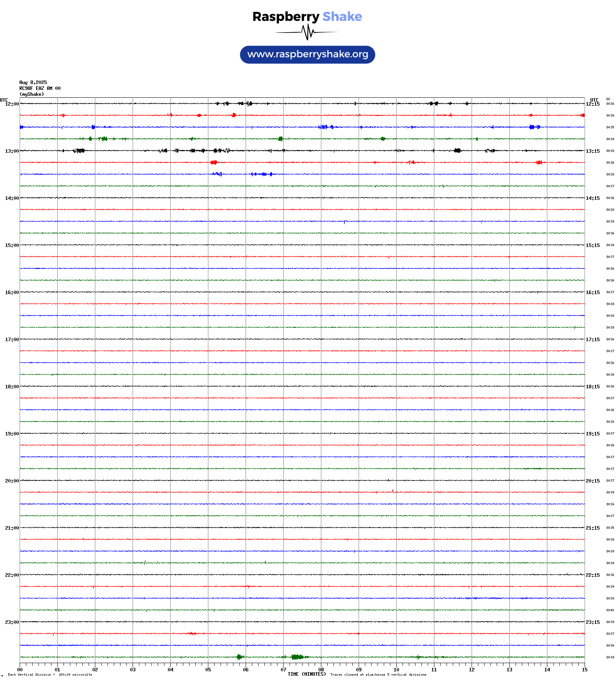Click the 18:00 hour label
This screenshot has height=680, width=616.
[12, 387]
